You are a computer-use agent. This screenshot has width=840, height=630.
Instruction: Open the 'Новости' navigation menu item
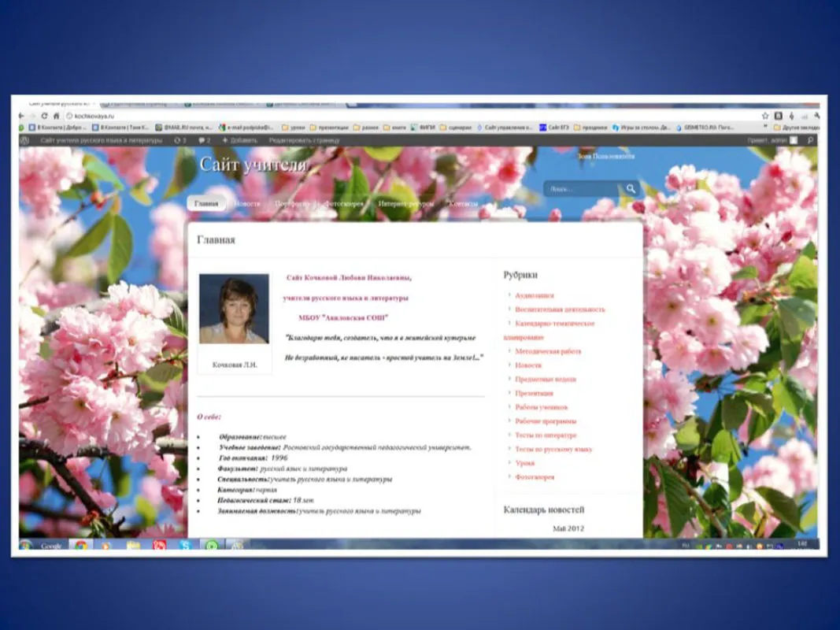(x=246, y=203)
